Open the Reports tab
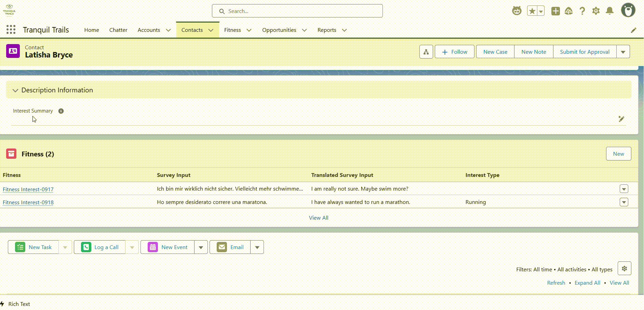The height and width of the screenshot is (310, 644). point(327,30)
